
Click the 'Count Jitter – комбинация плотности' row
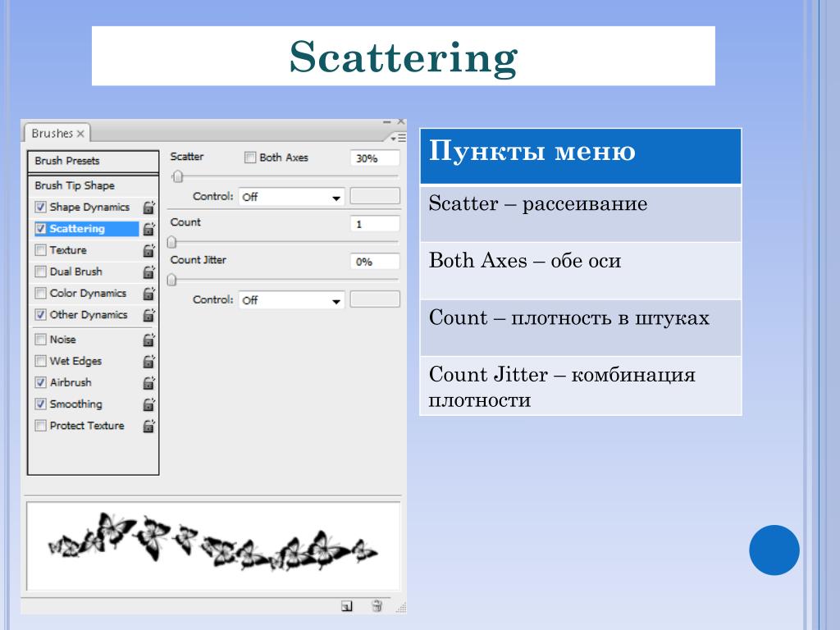tap(581, 386)
